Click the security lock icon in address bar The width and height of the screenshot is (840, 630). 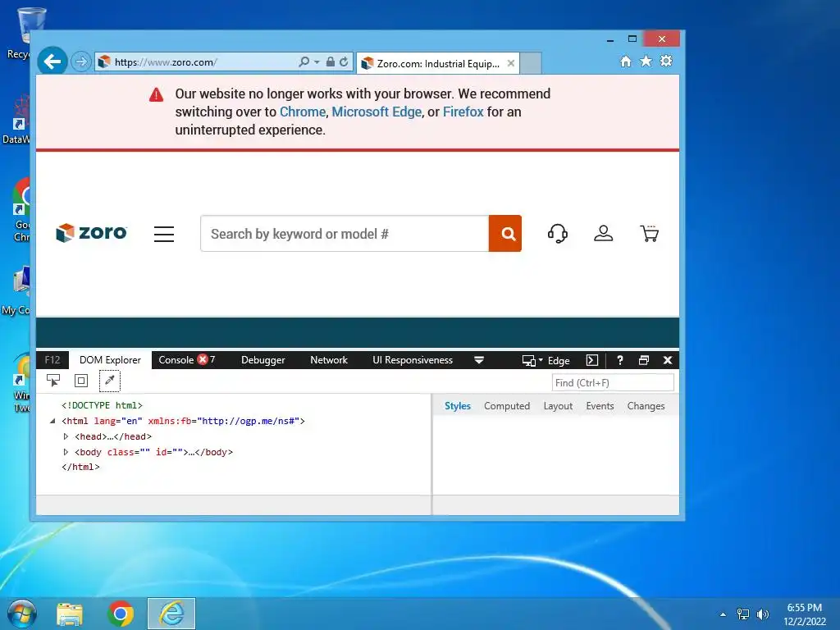click(x=331, y=62)
